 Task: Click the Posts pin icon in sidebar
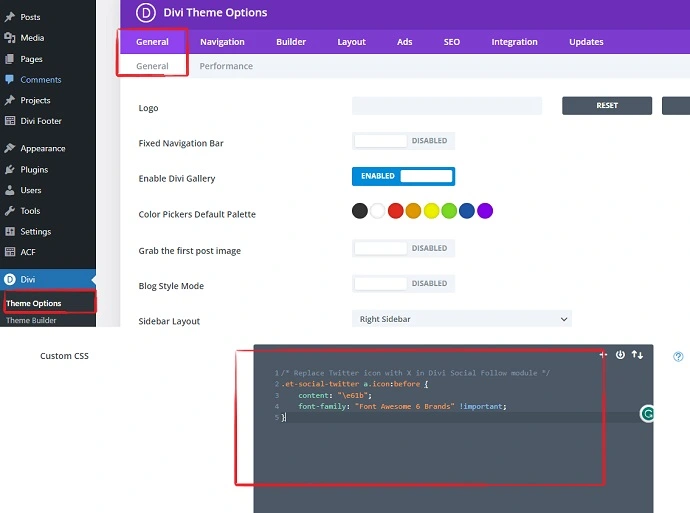(x=10, y=17)
